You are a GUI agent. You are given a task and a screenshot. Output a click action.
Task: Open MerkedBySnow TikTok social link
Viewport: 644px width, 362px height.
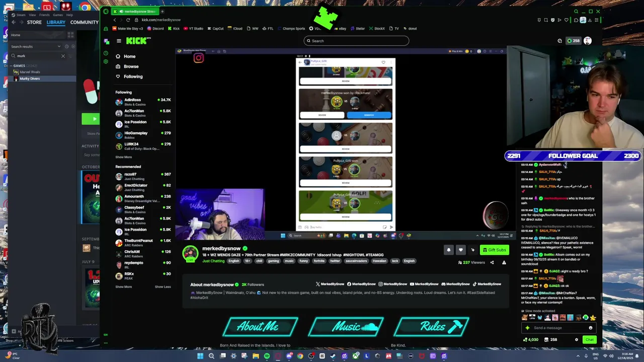(x=487, y=284)
